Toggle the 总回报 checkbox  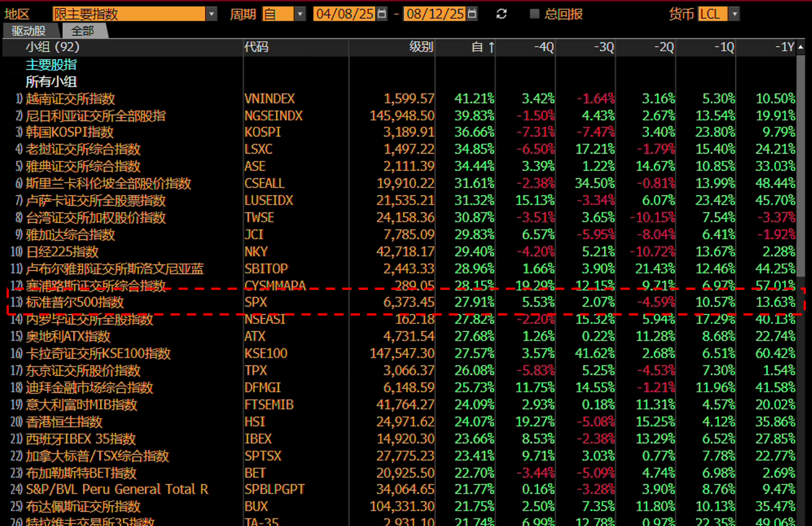[x=534, y=14]
